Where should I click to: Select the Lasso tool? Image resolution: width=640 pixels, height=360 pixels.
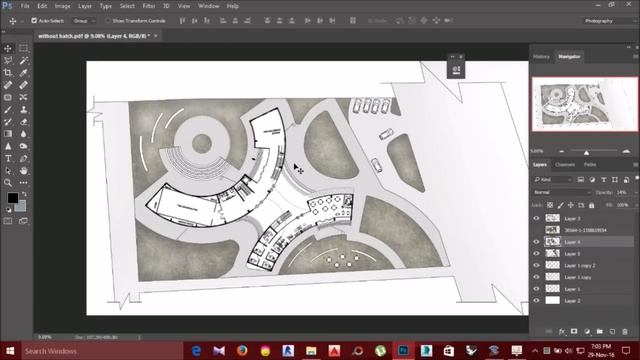8,61
